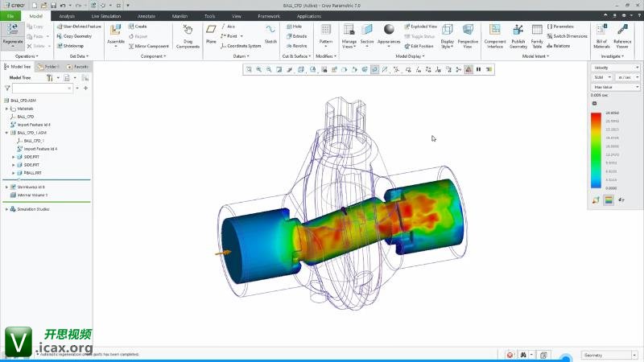Open the File menu
The height and width of the screenshot is (362, 644).
tap(10, 16)
